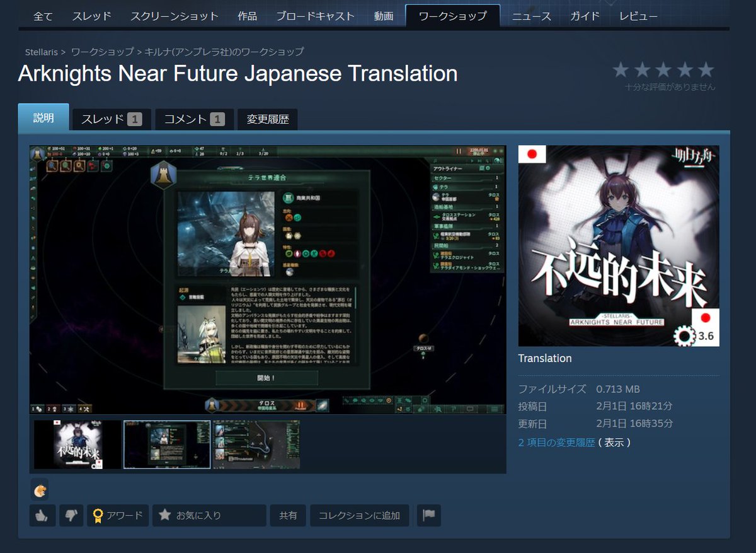Open the 変更履歴 tab
Screen dimensions: 756x553
tap(268, 119)
